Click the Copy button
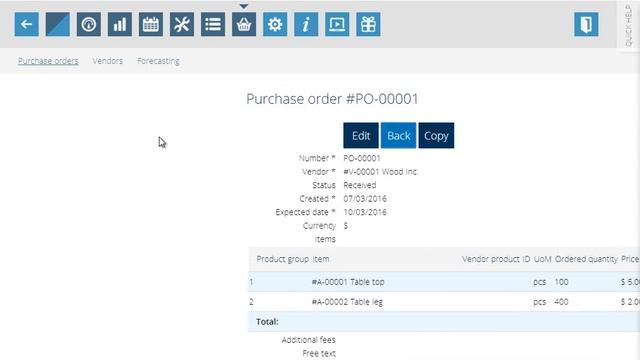The image size is (640, 360). (x=436, y=136)
